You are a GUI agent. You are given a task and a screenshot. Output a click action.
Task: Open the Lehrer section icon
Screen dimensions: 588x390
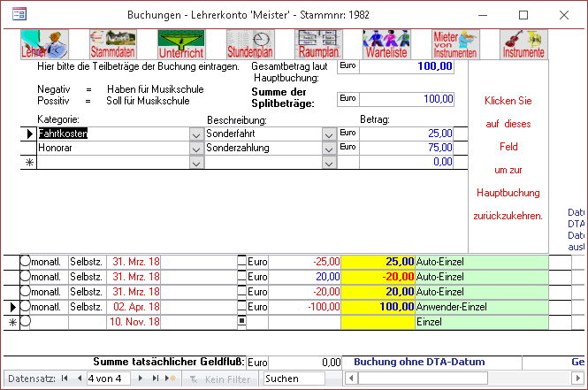click(36, 45)
